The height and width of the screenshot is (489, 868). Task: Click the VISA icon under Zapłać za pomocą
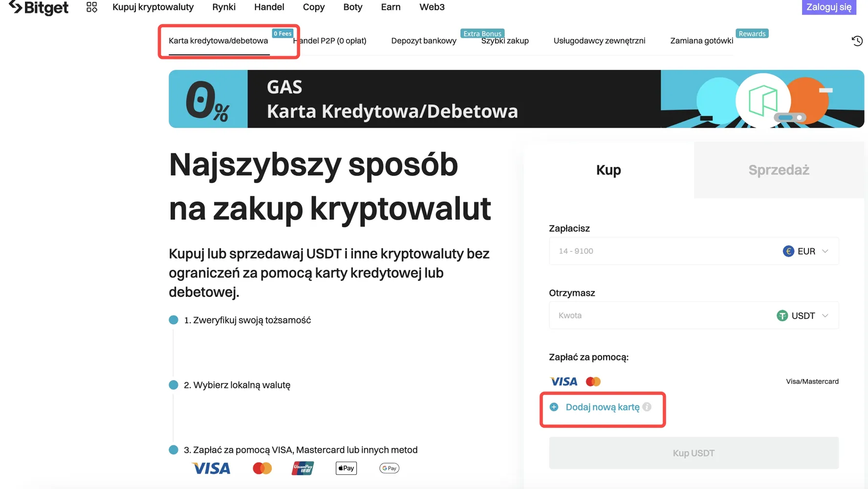(x=563, y=381)
